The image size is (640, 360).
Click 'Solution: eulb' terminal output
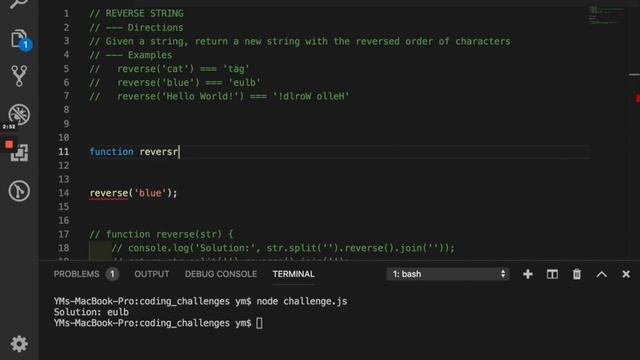coord(91,312)
